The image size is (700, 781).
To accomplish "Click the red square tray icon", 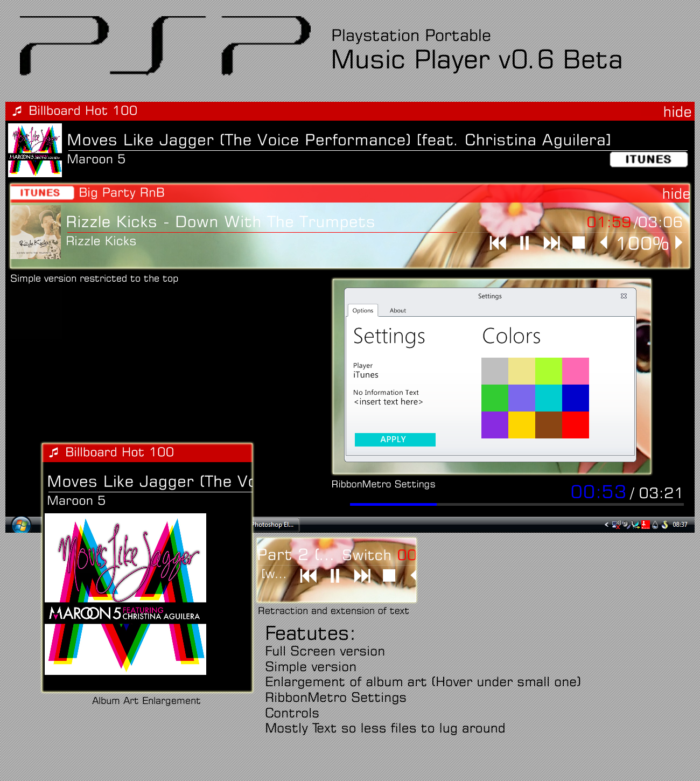I will coord(646,525).
